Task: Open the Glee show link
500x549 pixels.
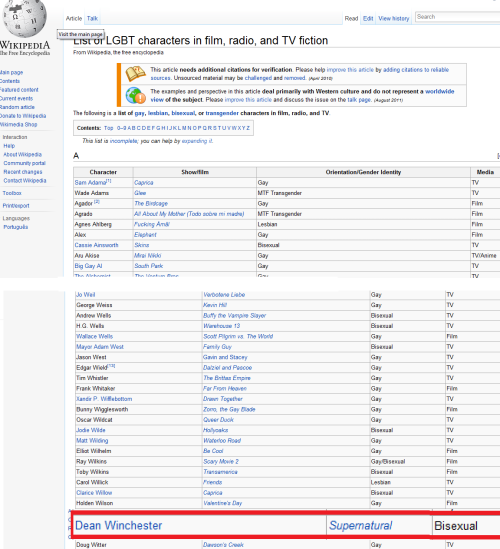Action: pyautogui.click(x=140, y=193)
